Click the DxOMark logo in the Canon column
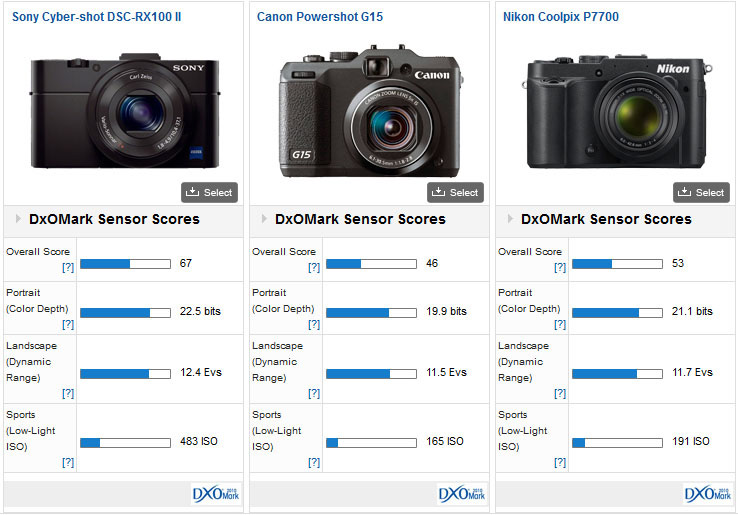The width and height of the screenshot is (738, 515). [462, 494]
